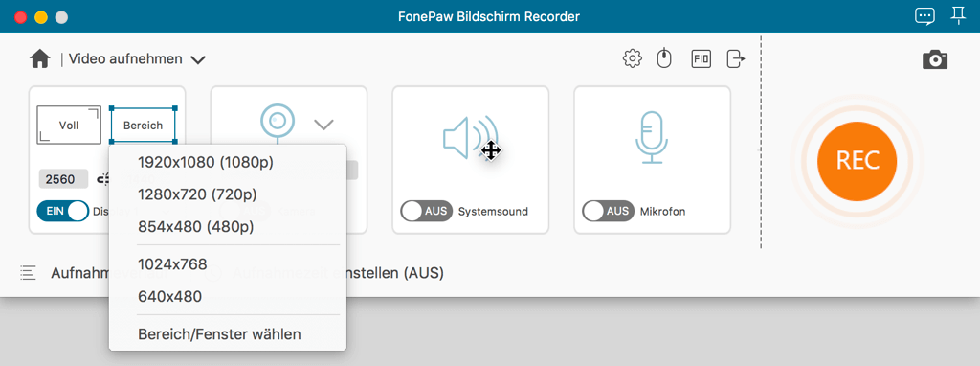Click the microphone icon
Screen dimensions: 980x366
[x=652, y=138]
